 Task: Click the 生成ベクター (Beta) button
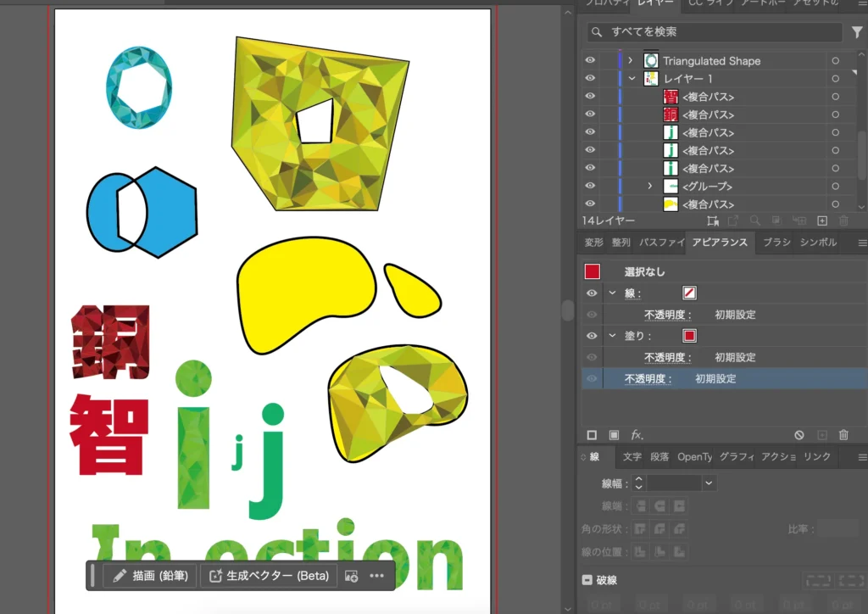(269, 576)
